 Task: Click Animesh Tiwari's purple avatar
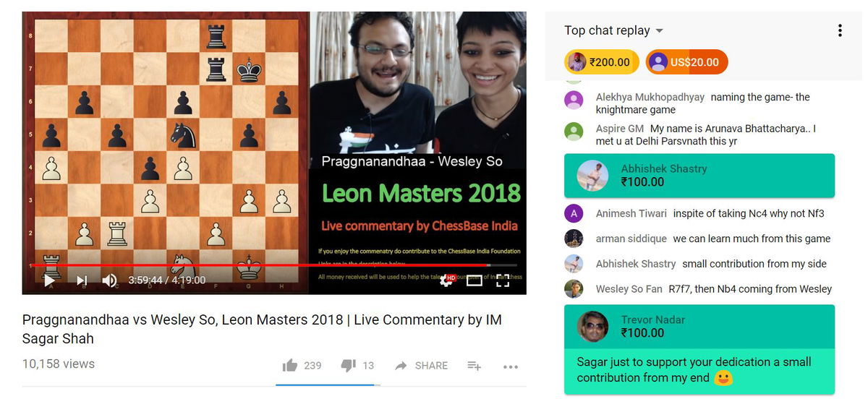pos(574,213)
